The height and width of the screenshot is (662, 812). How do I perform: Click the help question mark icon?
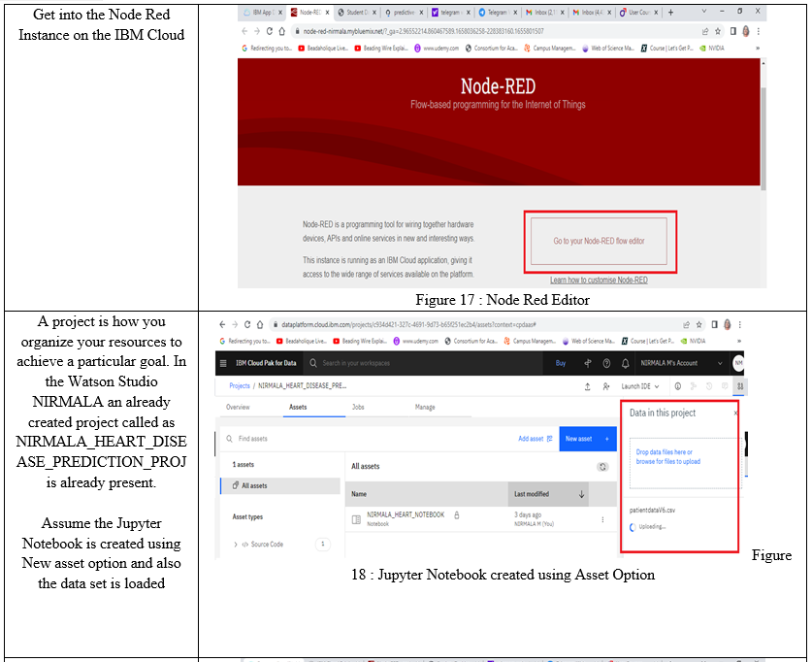pyautogui.click(x=606, y=363)
